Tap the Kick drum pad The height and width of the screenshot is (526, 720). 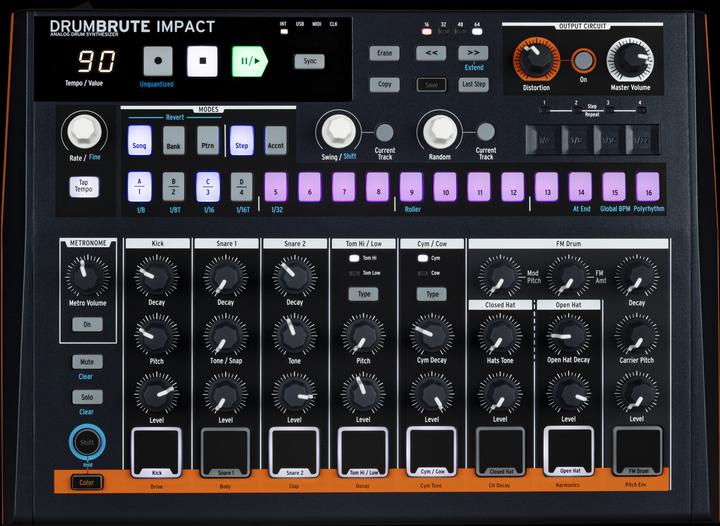(x=157, y=452)
